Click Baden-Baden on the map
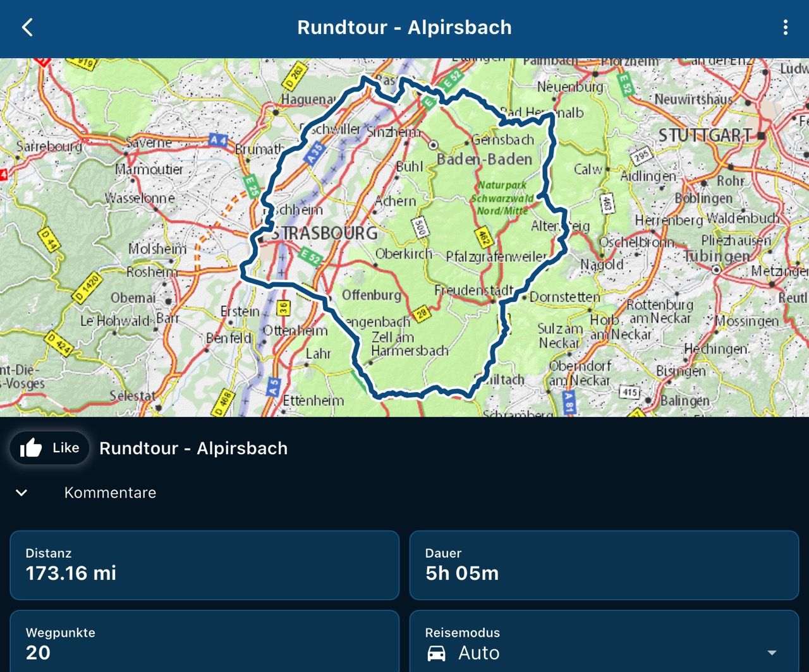This screenshot has width=809, height=672. coord(484,159)
